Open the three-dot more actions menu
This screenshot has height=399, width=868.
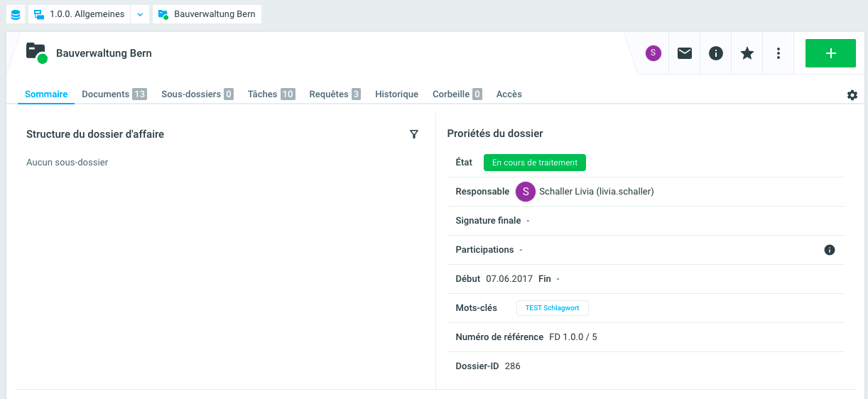(x=779, y=53)
